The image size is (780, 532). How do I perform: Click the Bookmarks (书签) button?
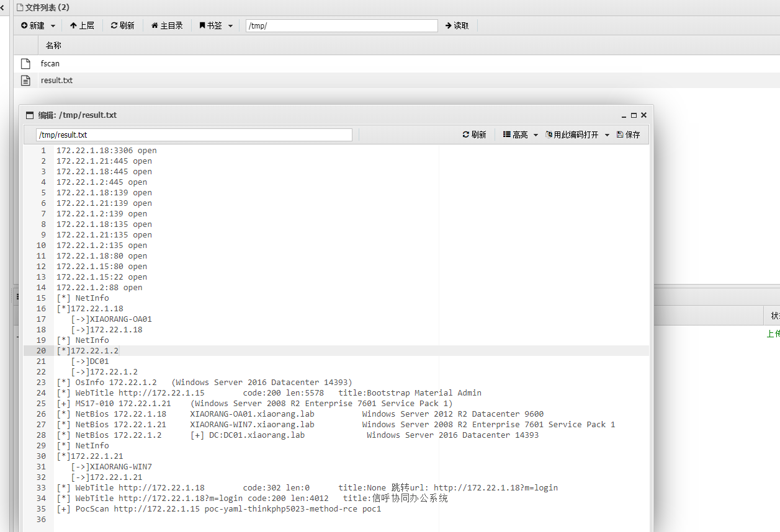point(211,25)
